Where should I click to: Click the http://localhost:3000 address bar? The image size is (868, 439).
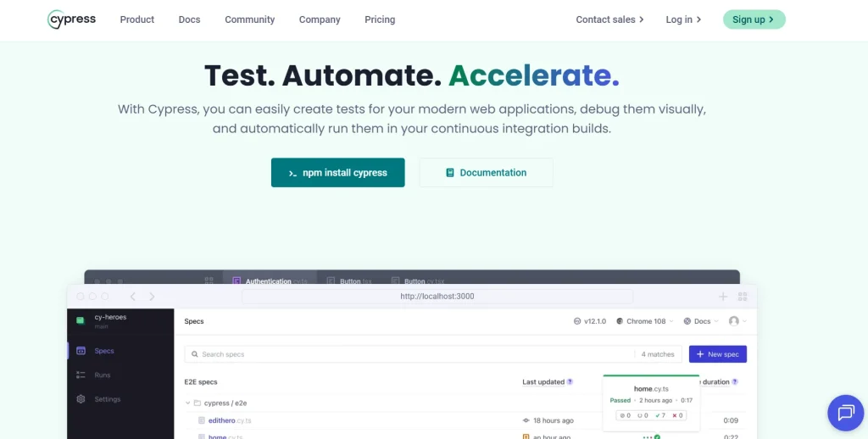tap(437, 297)
